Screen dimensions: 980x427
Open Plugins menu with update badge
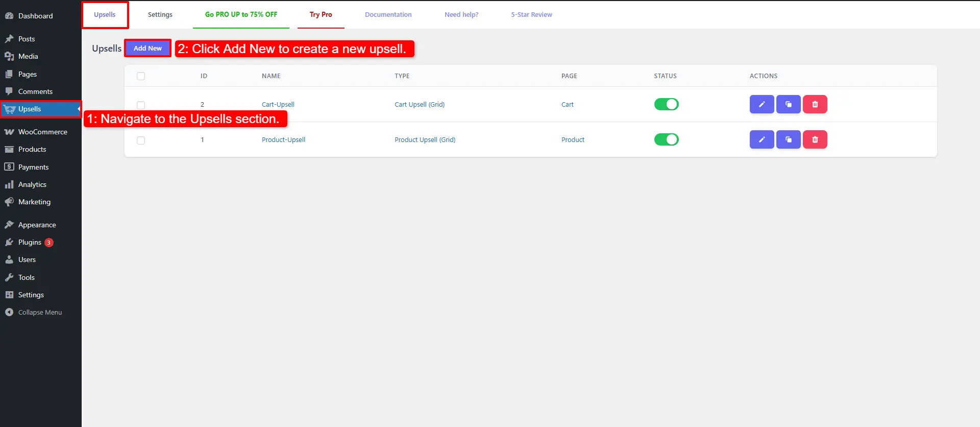coord(30,242)
